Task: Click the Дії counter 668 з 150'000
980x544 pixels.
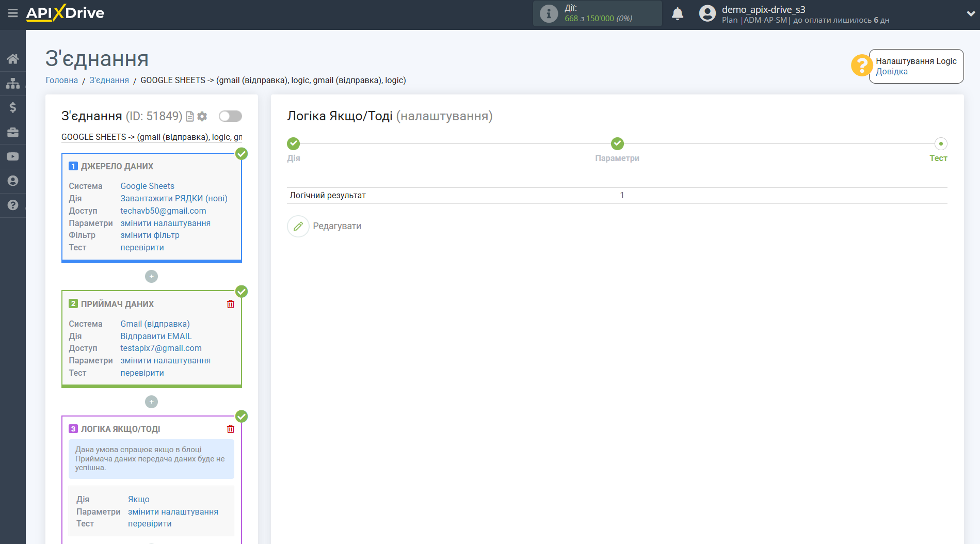Action: click(598, 19)
